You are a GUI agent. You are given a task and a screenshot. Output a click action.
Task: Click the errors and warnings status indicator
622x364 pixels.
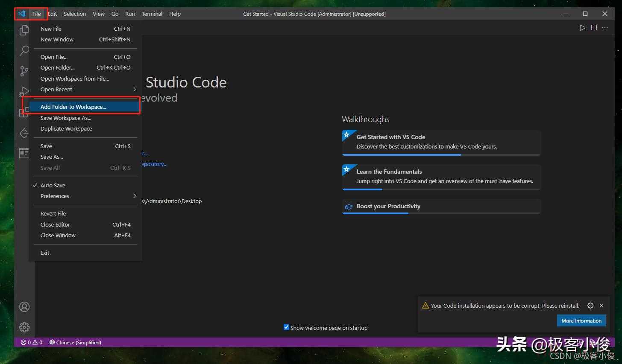coord(32,342)
